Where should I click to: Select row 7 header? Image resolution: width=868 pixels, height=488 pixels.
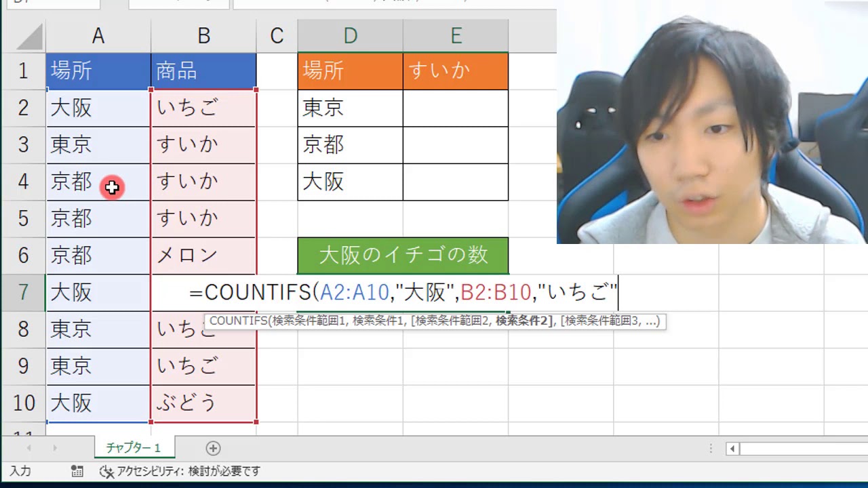click(23, 293)
